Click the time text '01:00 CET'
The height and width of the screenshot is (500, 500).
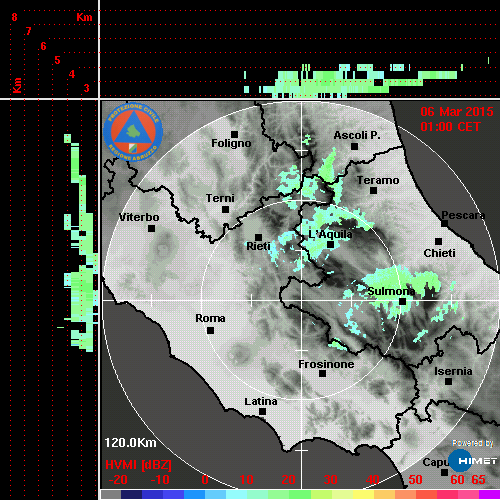(x=450, y=127)
